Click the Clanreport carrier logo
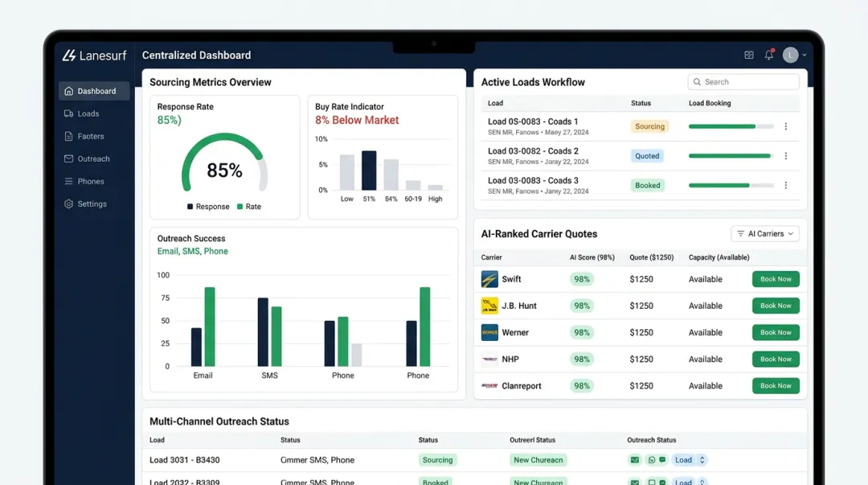The image size is (868, 485). (x=489, y=386)
